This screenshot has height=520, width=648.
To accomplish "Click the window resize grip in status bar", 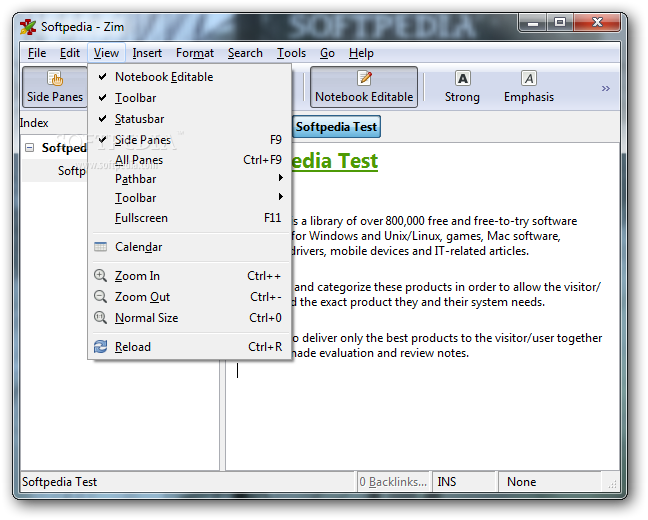I will (x=612, y=484).
